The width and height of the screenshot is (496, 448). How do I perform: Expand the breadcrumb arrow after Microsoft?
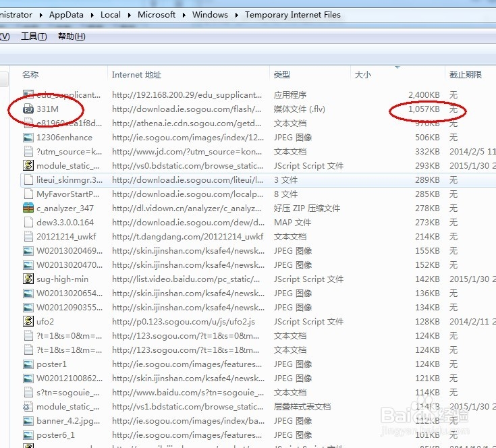(x=184, y=15)
